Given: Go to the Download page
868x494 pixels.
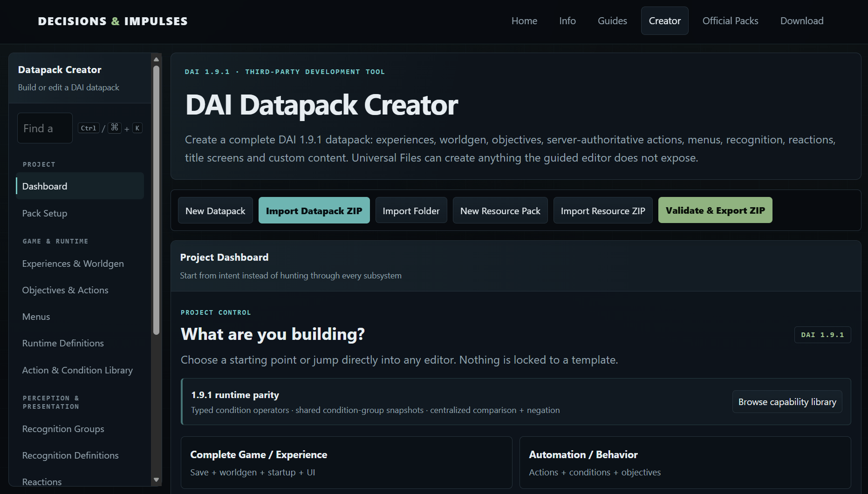Looking at the screenshot, I should pos(802,21).
